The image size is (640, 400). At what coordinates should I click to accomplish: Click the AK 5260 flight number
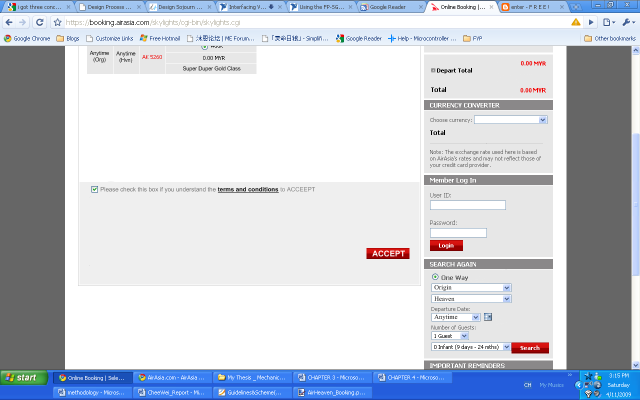(x=152, y=57)
